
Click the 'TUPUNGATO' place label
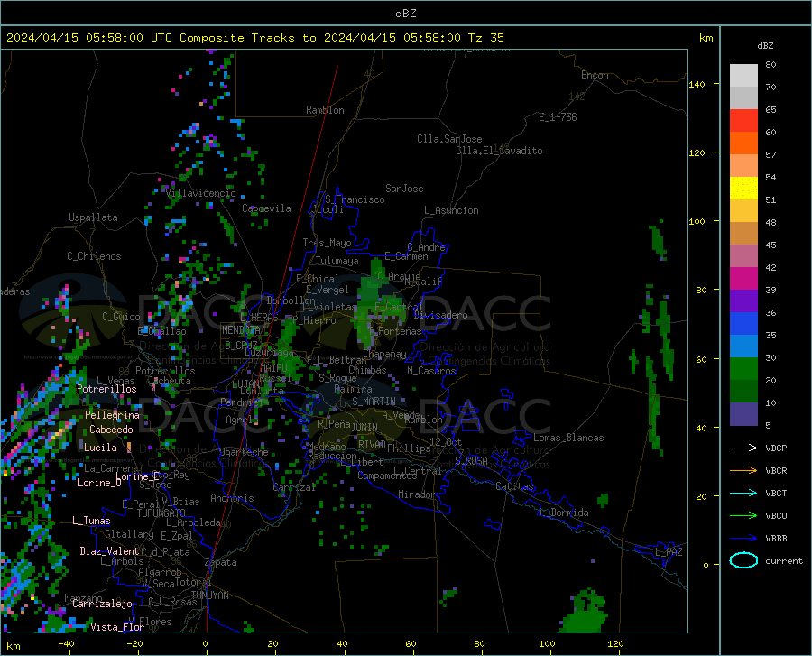161,513
